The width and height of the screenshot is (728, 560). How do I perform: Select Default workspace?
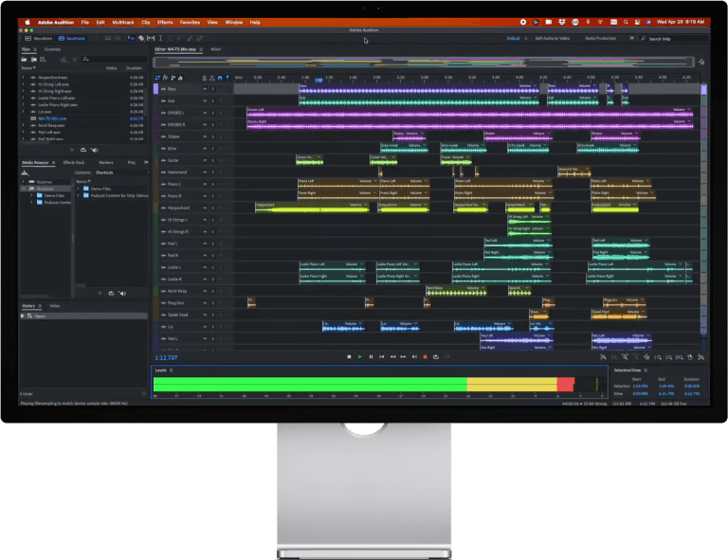click(513, 38)
